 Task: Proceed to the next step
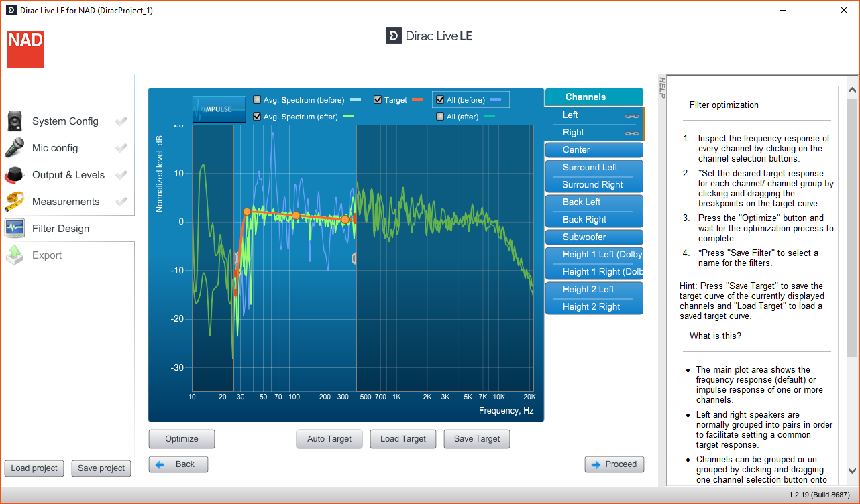[614, 464]
